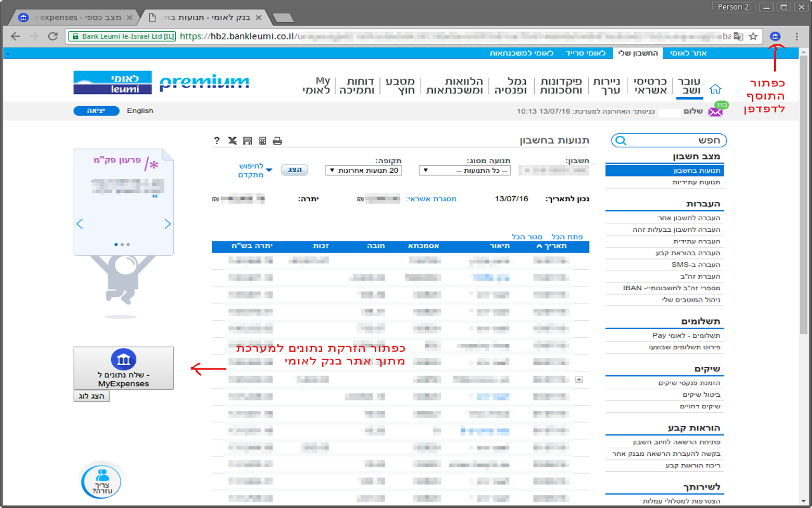Select the highlighted תנועות בחשבון sidebar item

point(664,171)
